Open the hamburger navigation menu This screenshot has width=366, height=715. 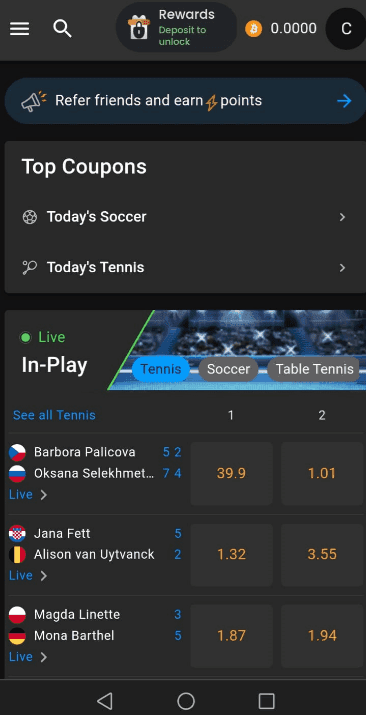[x=20, y=29]
